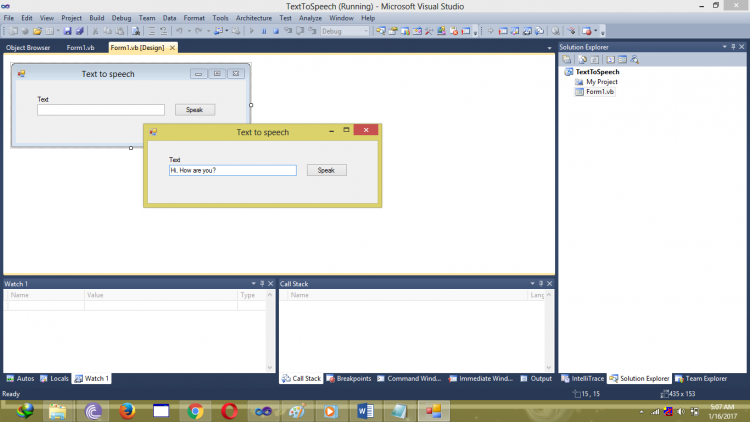Click Speak in the running form
Screen dimensions: 750x422
tap(326, 170)
